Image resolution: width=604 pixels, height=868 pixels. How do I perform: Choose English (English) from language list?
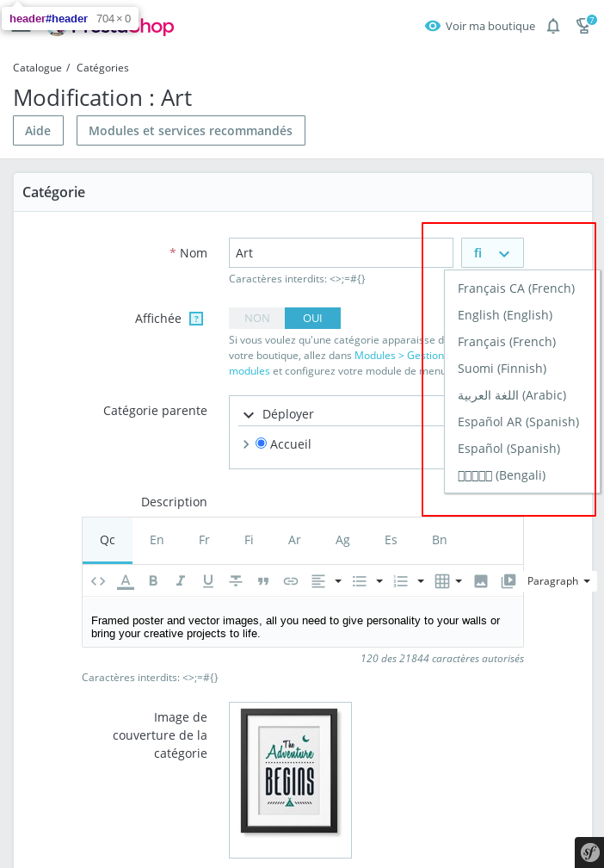pyautogui.click(x=505, y=315)
